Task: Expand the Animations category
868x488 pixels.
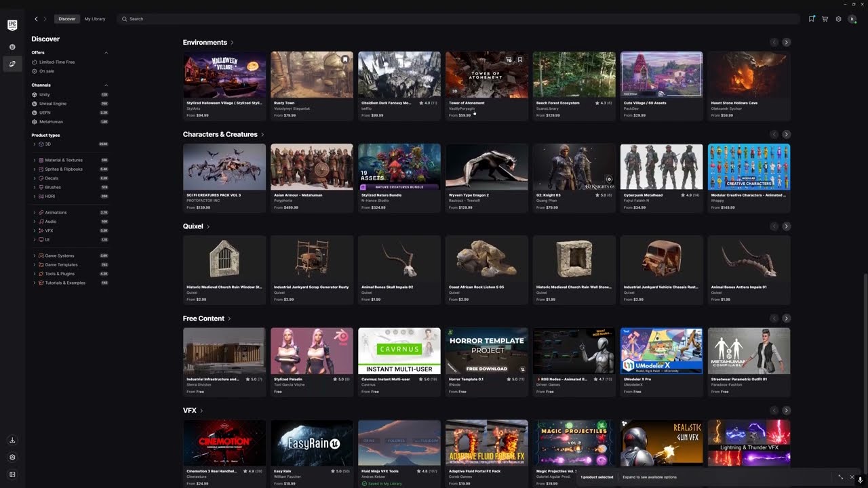Action: 35,213
